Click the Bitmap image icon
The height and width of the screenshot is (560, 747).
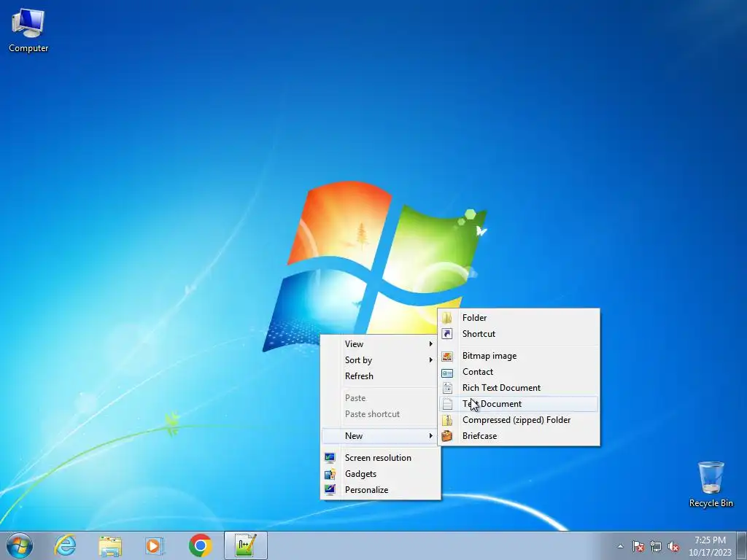(x=447, y=356)
